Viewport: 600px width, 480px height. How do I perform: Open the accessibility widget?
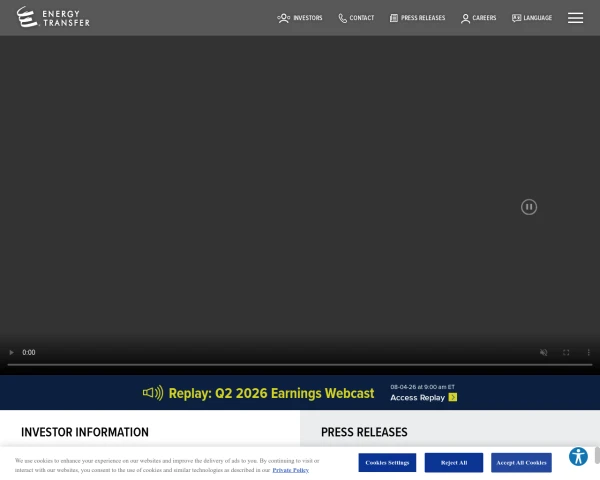[x=578, y=456]
